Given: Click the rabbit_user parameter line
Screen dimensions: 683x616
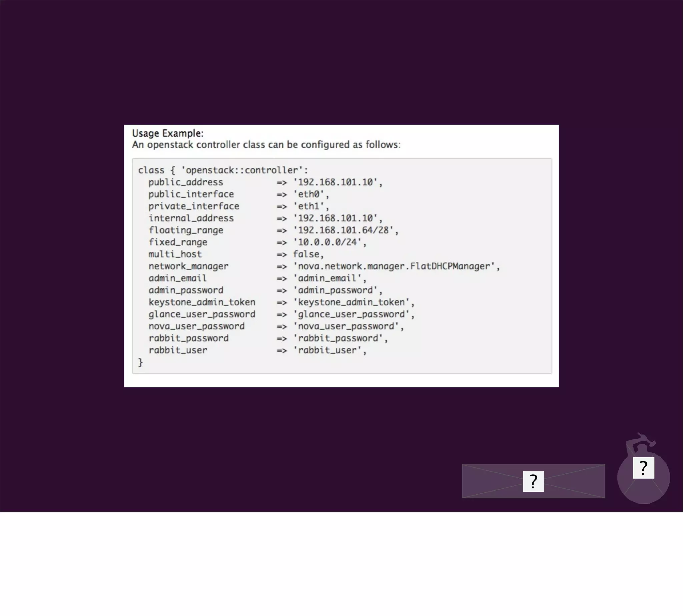Looking at the screenshot, I should [178, 350].
